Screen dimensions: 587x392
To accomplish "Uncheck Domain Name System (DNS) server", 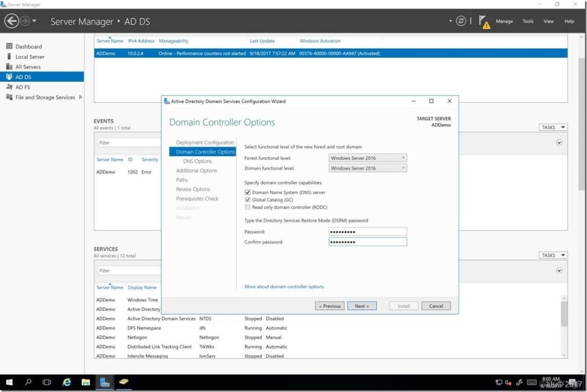I will pos(247,192).
